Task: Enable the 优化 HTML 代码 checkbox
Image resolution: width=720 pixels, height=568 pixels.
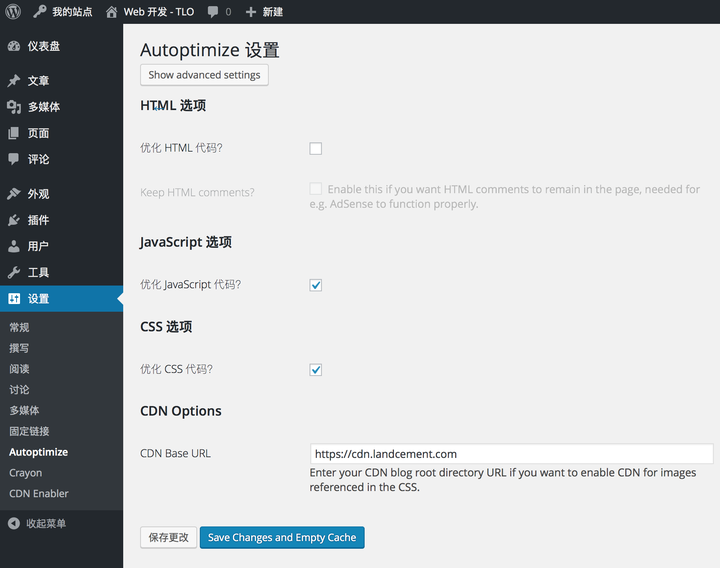Action: [x=316, y=149]
